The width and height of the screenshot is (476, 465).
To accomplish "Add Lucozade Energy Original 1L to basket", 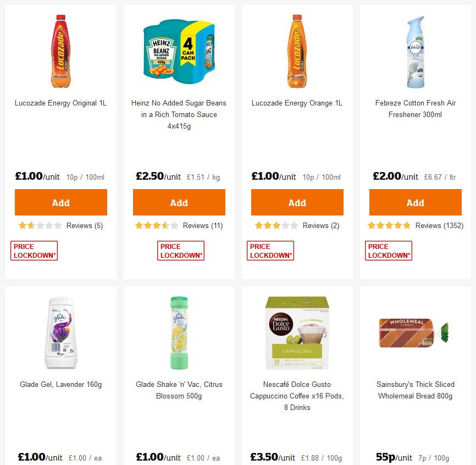I will 60,202.
